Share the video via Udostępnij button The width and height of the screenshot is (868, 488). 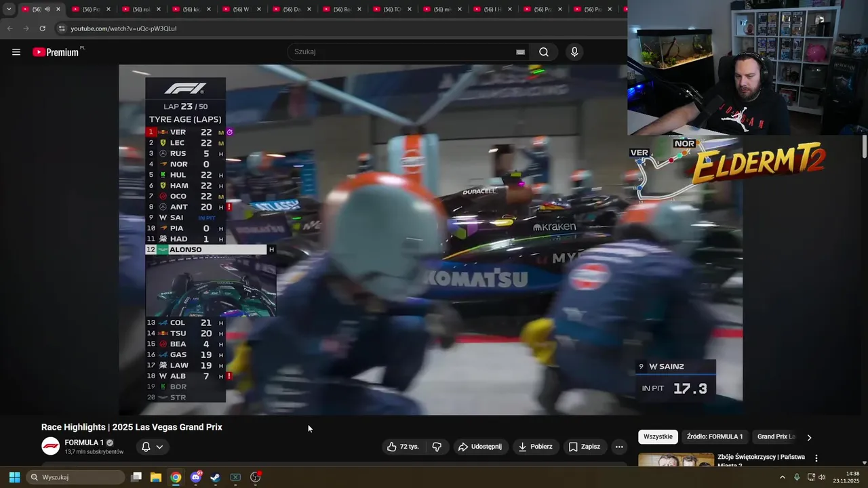(x=480, y=447)
